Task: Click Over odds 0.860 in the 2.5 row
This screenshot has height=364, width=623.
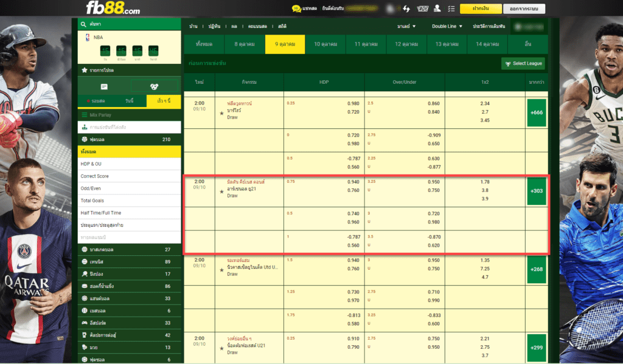Action: pyautogui.click(x=433, y=103)
